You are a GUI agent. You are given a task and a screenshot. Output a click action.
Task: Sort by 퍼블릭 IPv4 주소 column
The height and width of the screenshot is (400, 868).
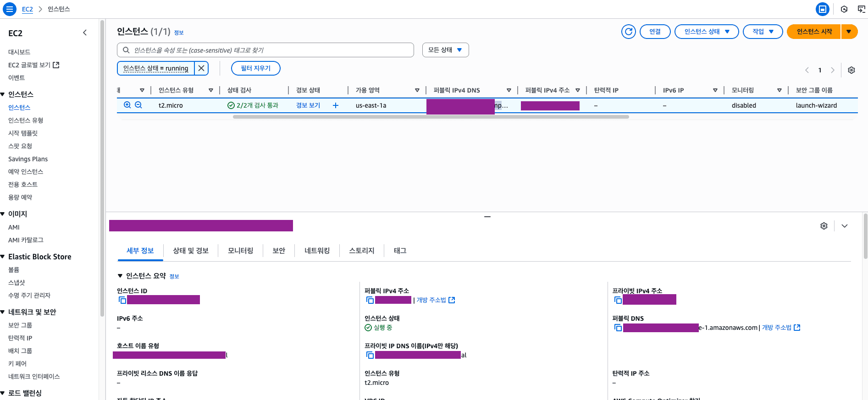tap(578, 90)
